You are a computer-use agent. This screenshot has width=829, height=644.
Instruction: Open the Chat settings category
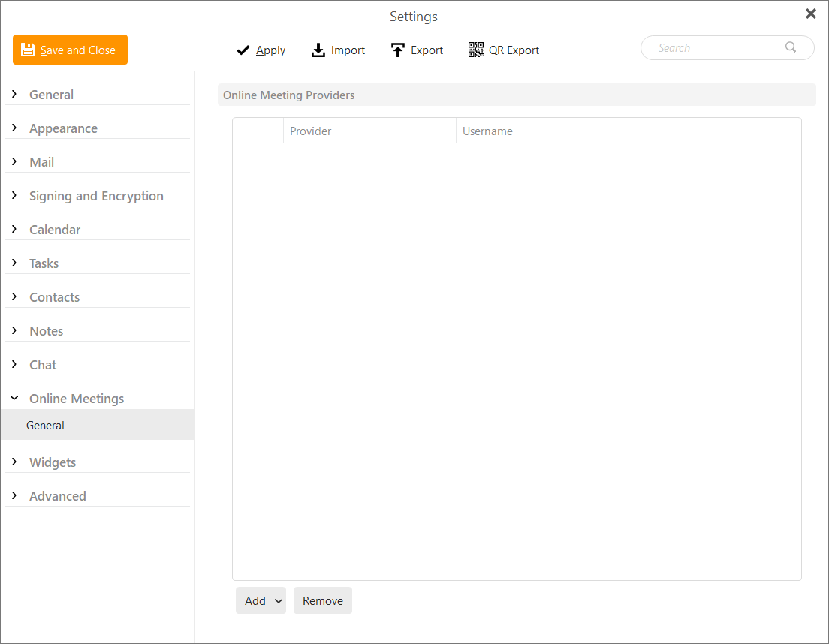click(x=43, y=364)
